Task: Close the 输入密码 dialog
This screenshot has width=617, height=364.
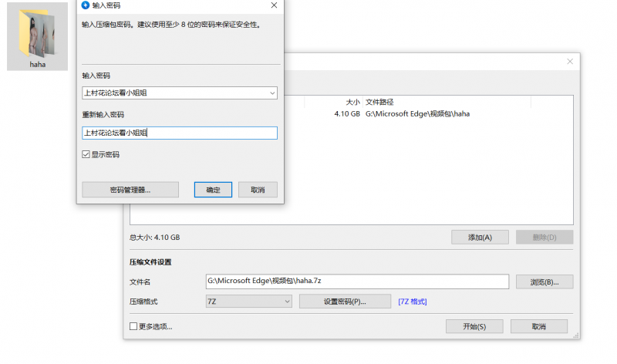Action: (274, 5)
